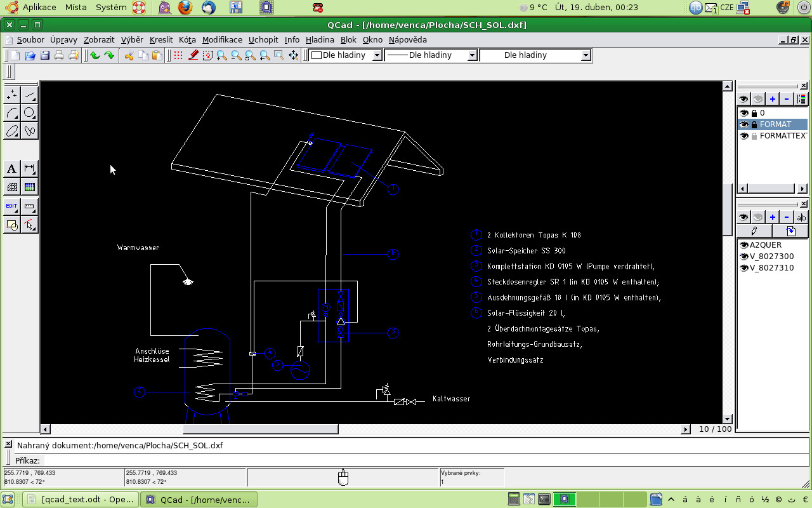Click the Zoom Out magnifier
The image size is (812, 508).
[236, 55]
